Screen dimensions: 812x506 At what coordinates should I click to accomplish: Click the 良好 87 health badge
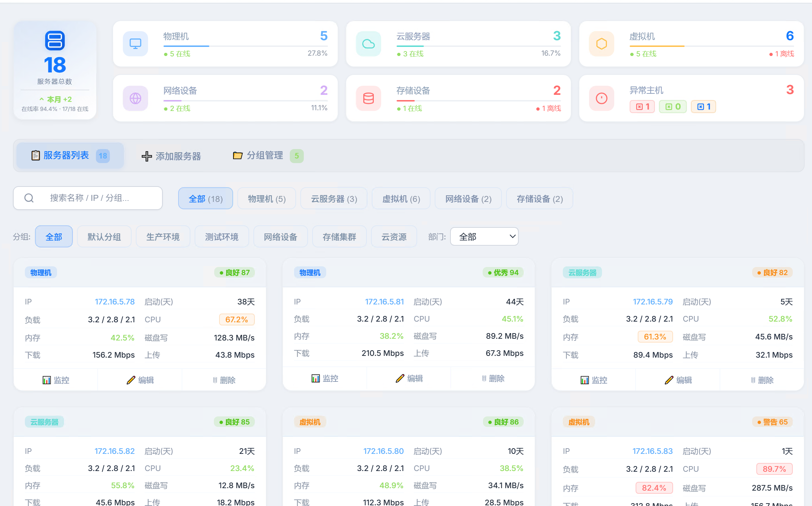[x=234, y=273]
